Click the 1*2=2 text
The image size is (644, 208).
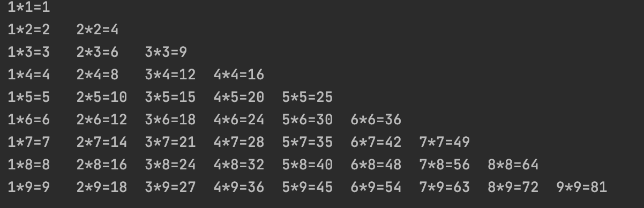(29, 30)
